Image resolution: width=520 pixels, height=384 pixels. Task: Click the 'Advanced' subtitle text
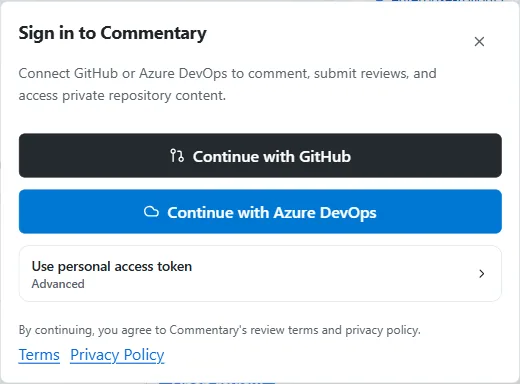point(58,284)
